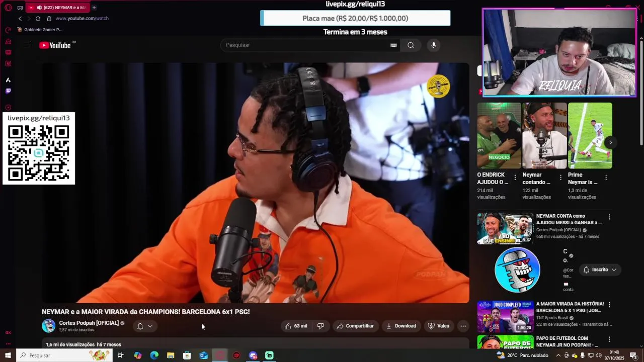Play the Prime Neymar is short thumbnail
This screenshot has width=644, height=362.
click(590, 136)
